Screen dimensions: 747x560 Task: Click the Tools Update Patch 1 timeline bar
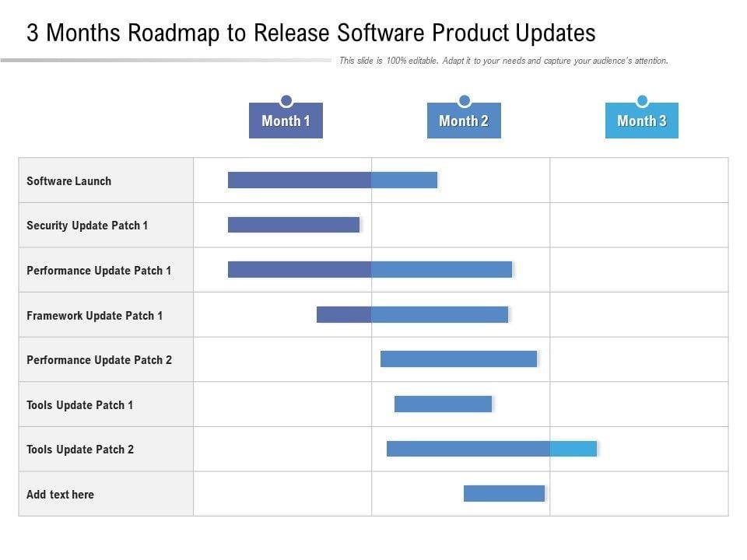point(443,404)
